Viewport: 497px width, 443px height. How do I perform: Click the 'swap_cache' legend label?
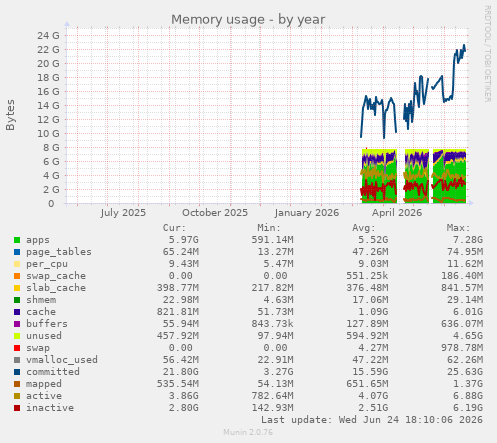click(56, 276)
